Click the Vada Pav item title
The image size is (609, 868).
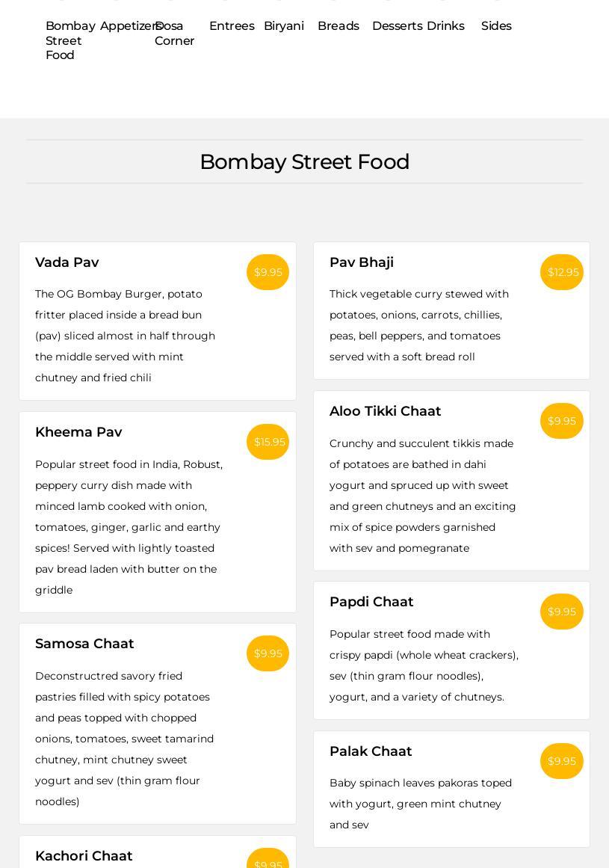pos(67,262)
